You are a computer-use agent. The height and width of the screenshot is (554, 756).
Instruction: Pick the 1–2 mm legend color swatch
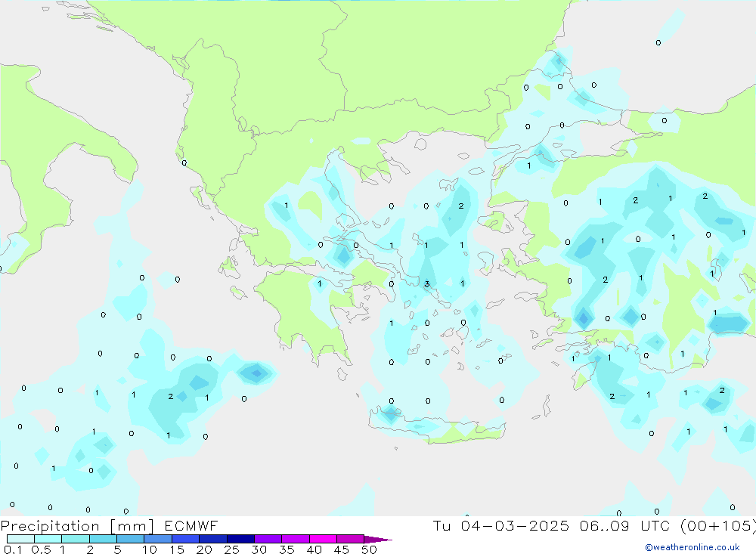click(x=76, y=539)
